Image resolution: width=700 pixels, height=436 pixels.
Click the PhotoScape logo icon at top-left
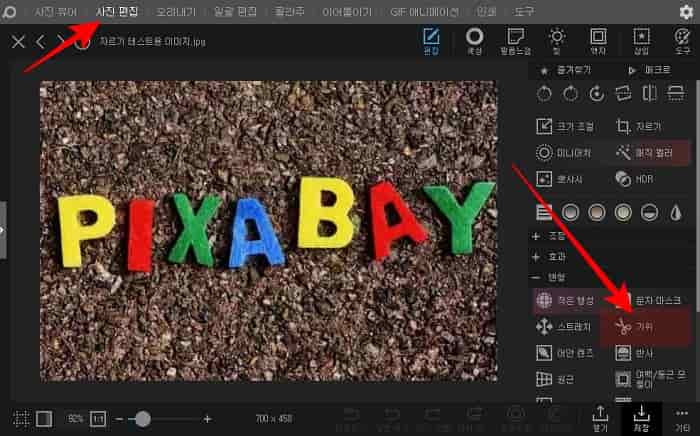pos(8,12)
